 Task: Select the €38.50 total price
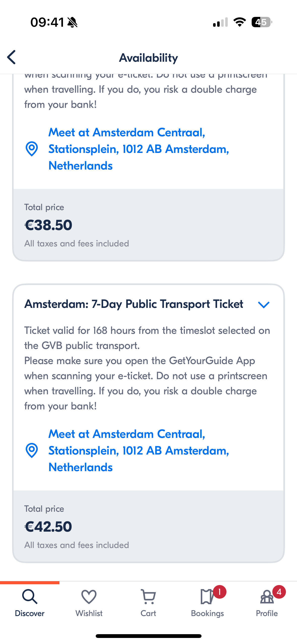pos(48,225)
